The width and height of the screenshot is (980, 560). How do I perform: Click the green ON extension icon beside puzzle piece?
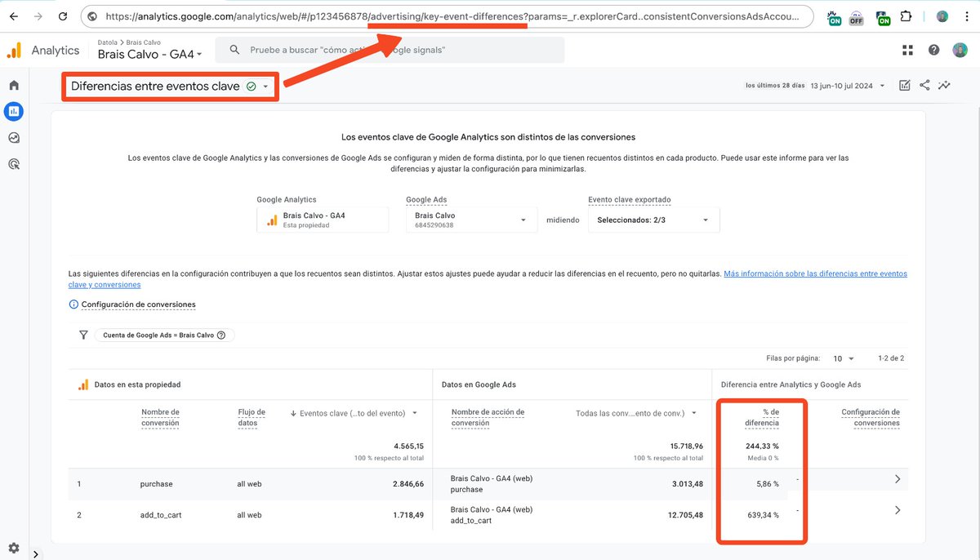coord(883,17)
